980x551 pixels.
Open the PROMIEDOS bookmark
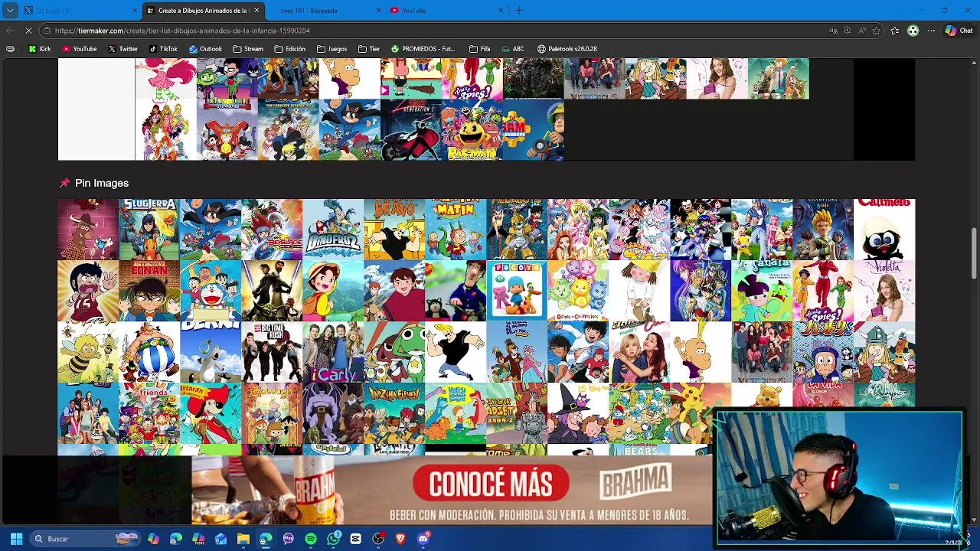(x=423, y=49)
